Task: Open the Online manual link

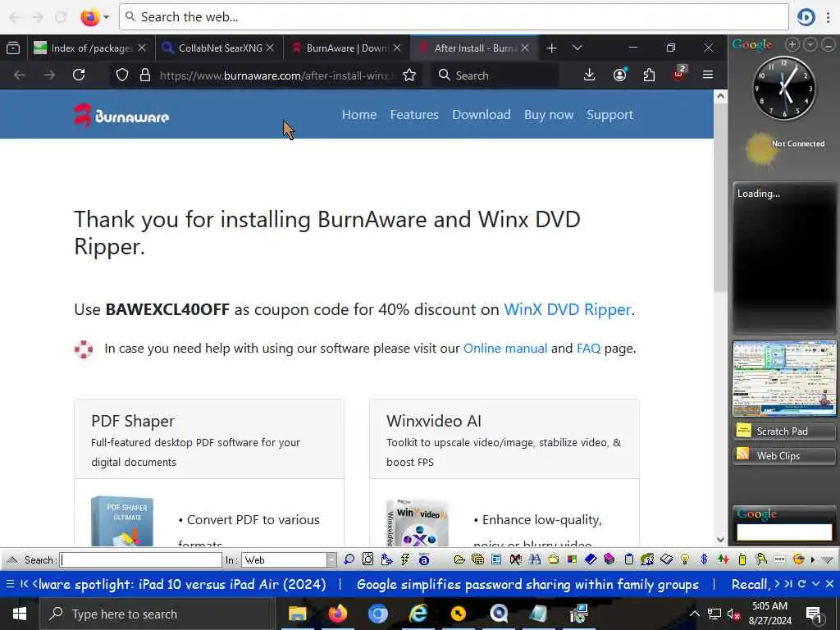Action: [505, 349]
